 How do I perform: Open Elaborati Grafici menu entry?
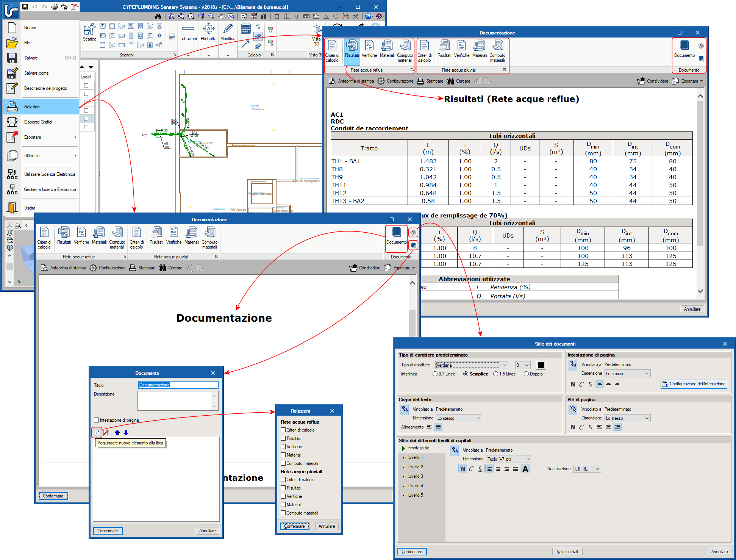pos(42,122)
